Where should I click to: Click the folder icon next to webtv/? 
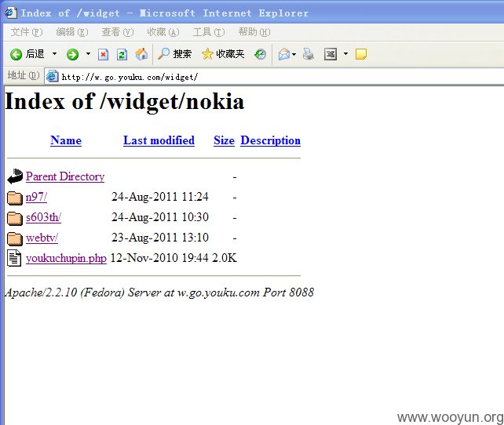tap(15, 238)
